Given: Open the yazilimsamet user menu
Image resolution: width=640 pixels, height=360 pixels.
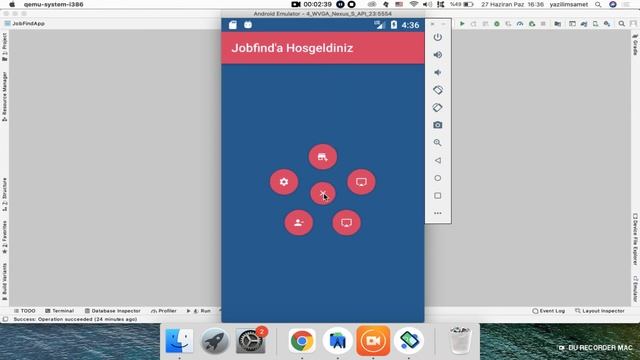Looking at the screenshot, I should (x=569, y=4).
